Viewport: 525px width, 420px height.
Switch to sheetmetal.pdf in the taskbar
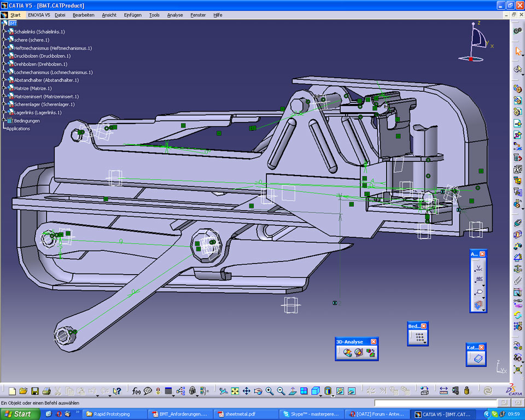(240, 414)
